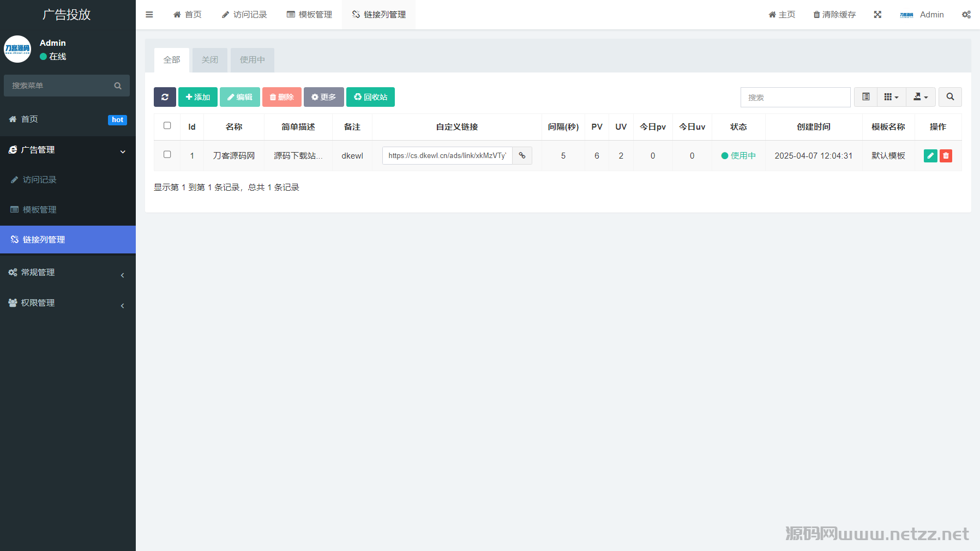Click the 刀客源码网 name cell
The width and height of the screenshot is (980, 551).
[234, 156]
